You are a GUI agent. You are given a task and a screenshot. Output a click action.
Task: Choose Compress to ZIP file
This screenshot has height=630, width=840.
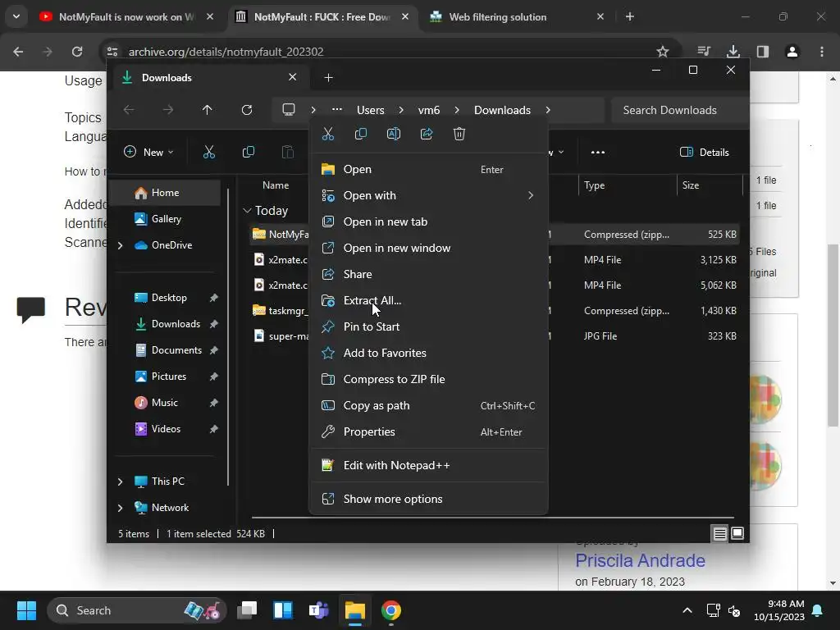[428, 379]
